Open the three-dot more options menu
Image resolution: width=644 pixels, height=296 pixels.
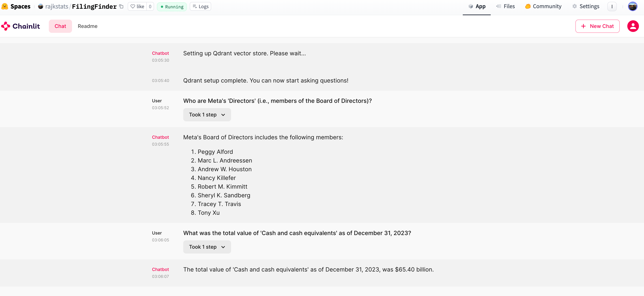click(x=612, y=7)
